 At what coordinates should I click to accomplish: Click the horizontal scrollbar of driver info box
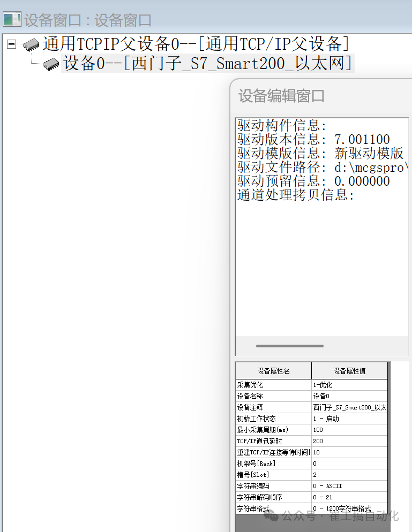point(290,346)
